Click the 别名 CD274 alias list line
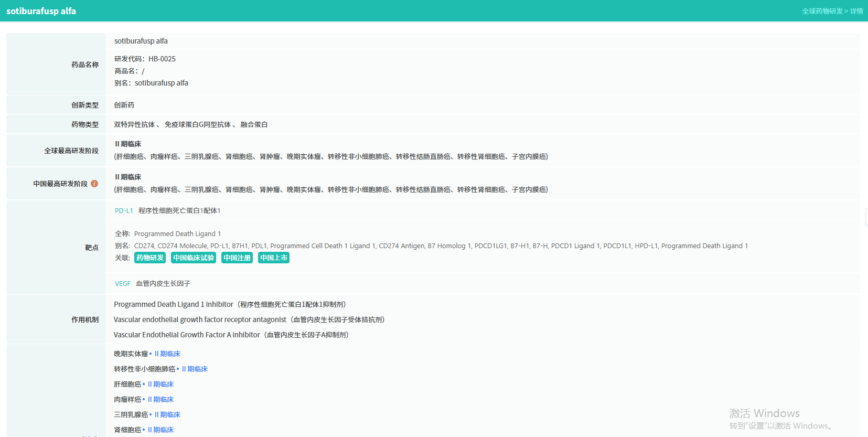 click(431, 246)
